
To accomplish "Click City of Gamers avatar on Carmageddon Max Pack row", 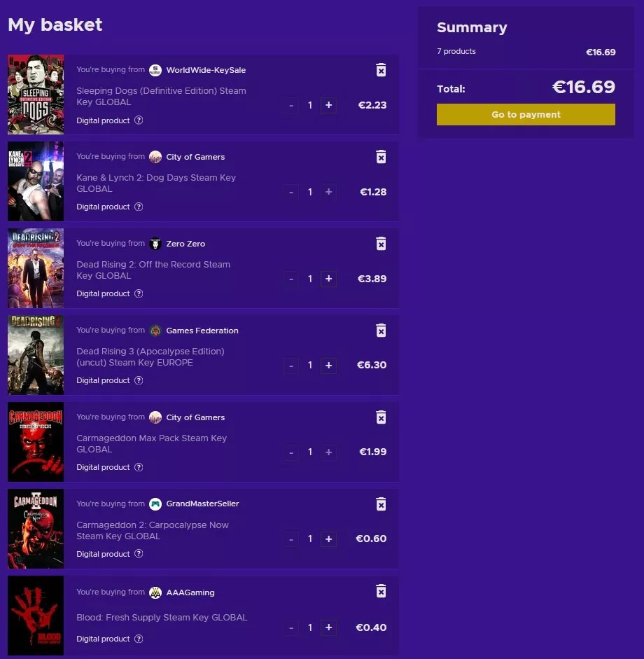I will click(x=155, y=417).
